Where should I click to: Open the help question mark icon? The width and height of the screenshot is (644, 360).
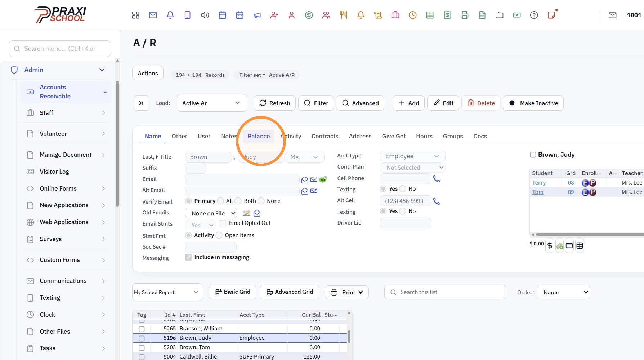[x=534, y=15]
